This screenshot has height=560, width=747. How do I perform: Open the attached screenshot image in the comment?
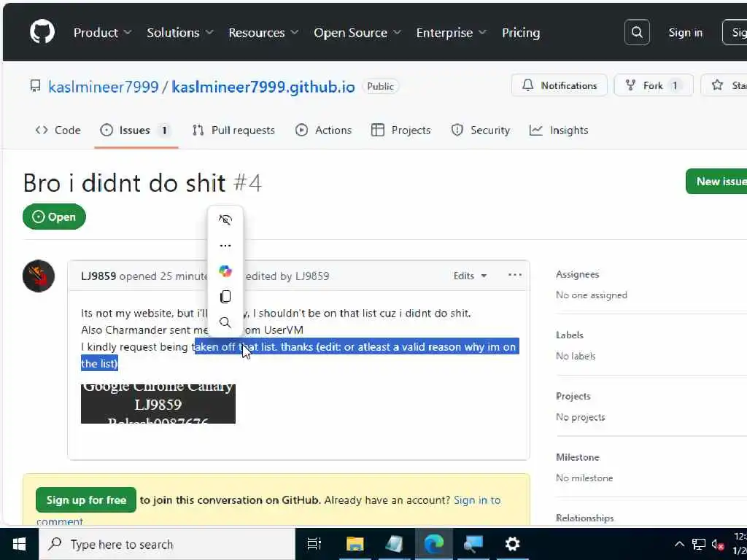click(x=158, y=403)
